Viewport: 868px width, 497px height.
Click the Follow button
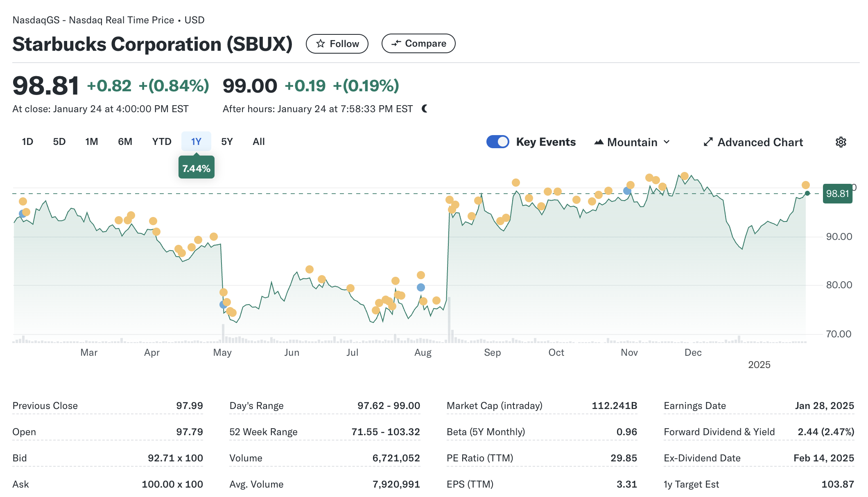pos(337,44)
